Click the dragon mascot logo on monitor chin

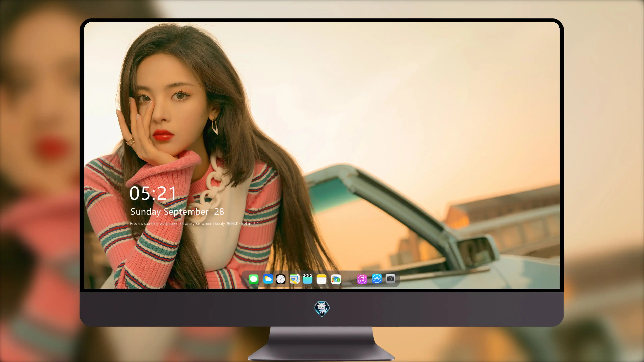(x=322, y=309)
